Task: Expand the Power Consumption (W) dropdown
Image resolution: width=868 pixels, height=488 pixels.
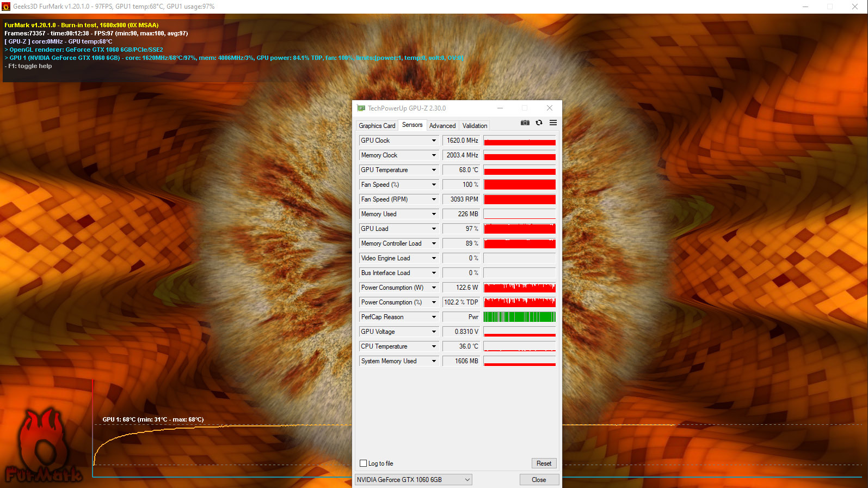Action: [434, 288]
